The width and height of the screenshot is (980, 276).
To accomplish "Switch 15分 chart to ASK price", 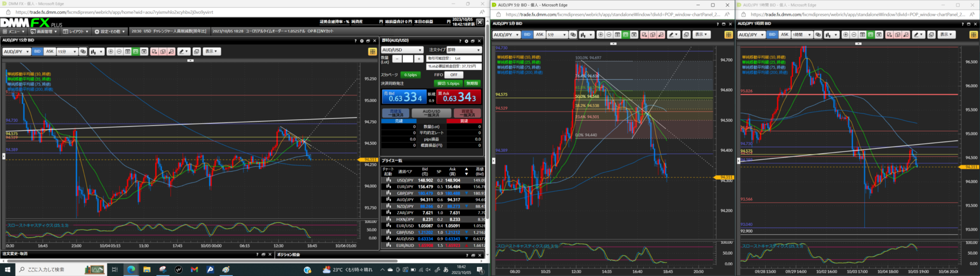I will pyautogui.click(x=50, y=52).
